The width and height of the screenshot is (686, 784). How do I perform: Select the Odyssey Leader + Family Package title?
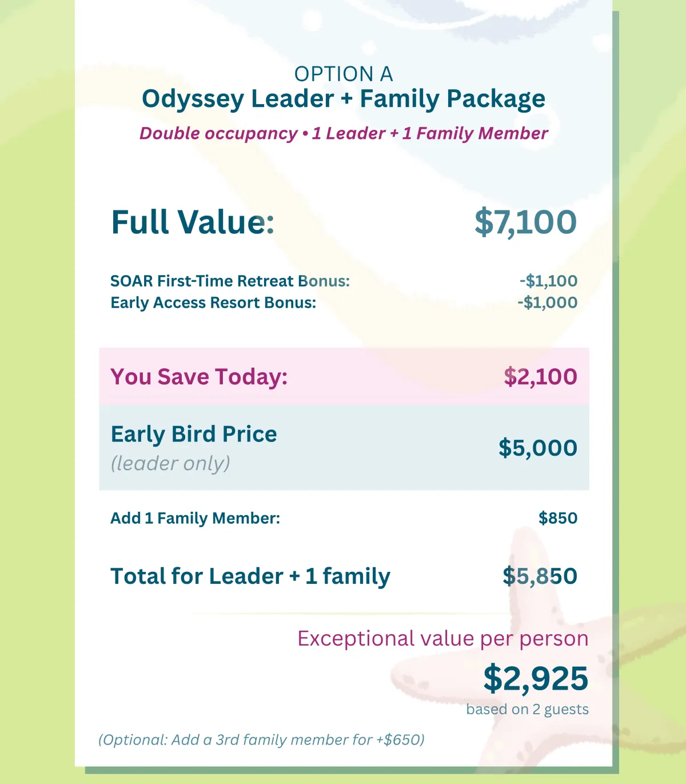point(344,99)
